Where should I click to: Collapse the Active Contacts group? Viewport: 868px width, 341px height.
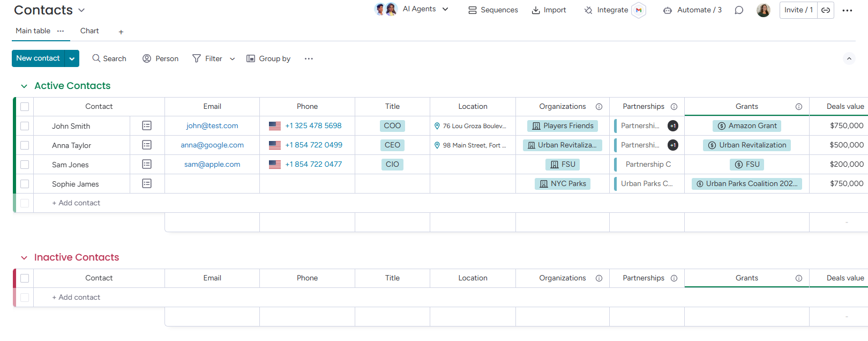point(24,86)
